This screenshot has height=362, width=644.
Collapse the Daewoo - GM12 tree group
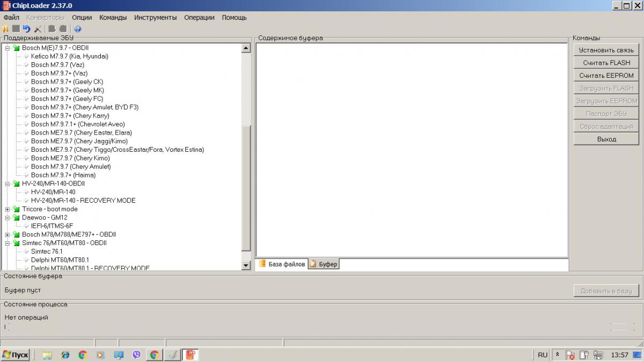coord(8,218)
